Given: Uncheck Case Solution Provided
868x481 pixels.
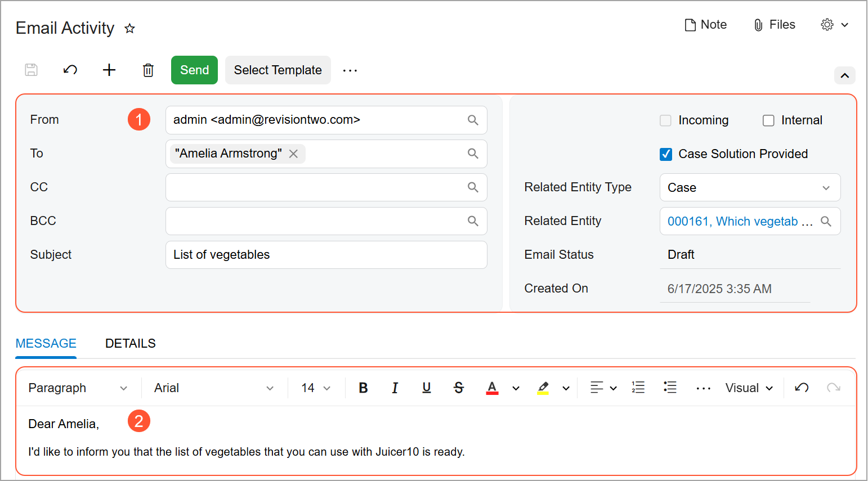Looking at the screenshot, I should point(666,154).
